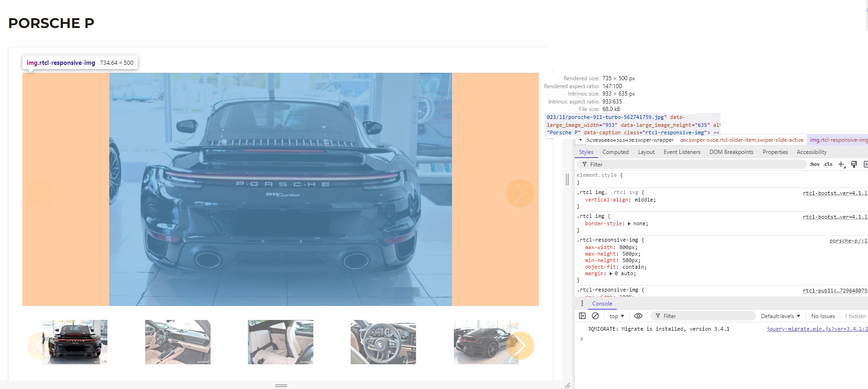The height and width of the screenshot is (389, 868).
Task: Select div.swiper-slide.rtcl-slider-item breadcrumb
Action: click(x=741, y=140)
